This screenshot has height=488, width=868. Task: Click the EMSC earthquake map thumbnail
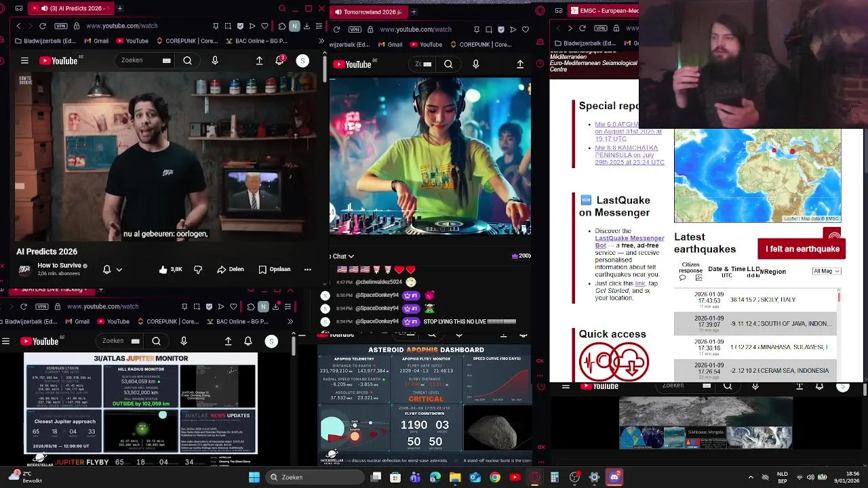[x=757, y=176]
